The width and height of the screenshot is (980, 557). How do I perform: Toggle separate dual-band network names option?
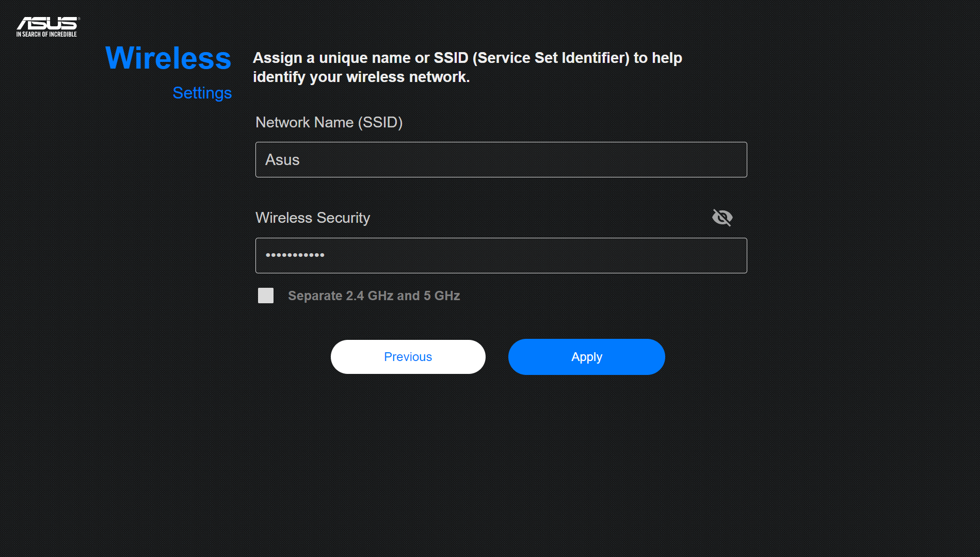[265, 296]
